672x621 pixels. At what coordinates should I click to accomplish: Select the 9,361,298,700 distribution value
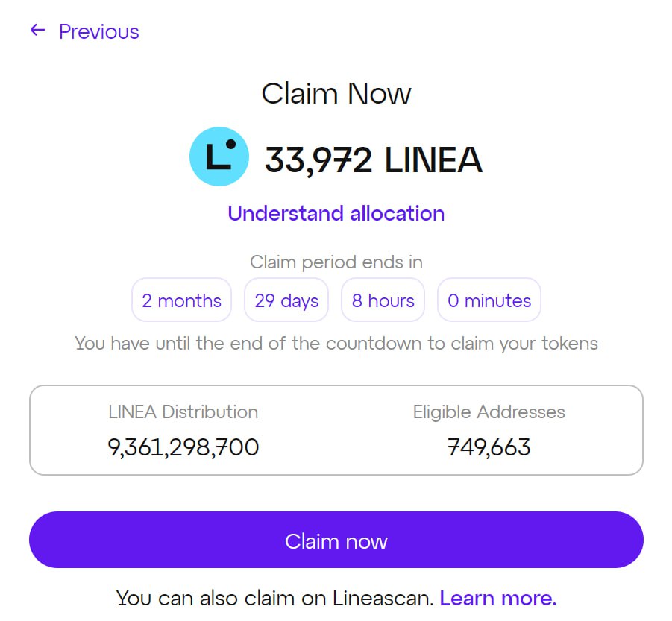pos(183,447)
